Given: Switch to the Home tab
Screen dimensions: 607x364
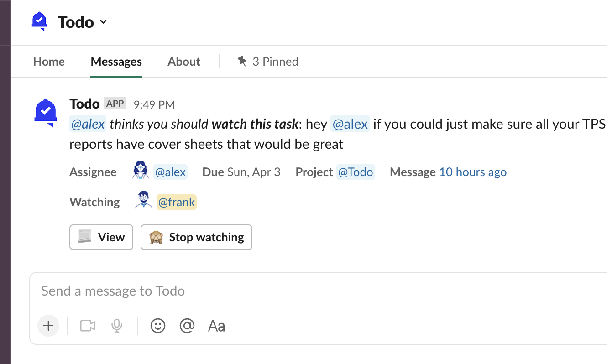Looking at the screenshot, I should (x=49, y=62).
